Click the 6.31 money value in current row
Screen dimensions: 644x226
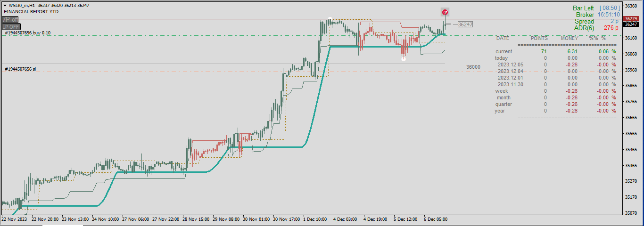572,51
